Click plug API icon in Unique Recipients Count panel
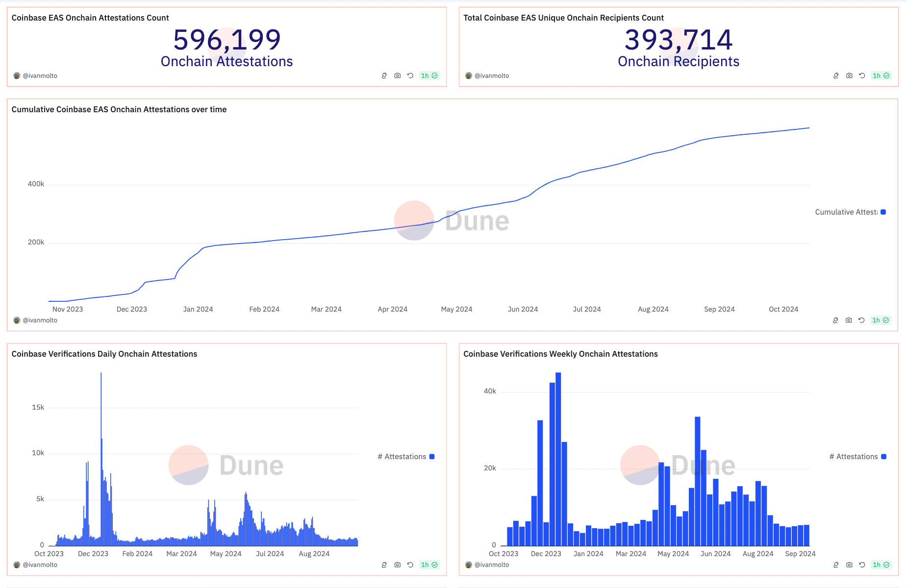The height and width of the screenshot is (588, 907). coord(836,75)
